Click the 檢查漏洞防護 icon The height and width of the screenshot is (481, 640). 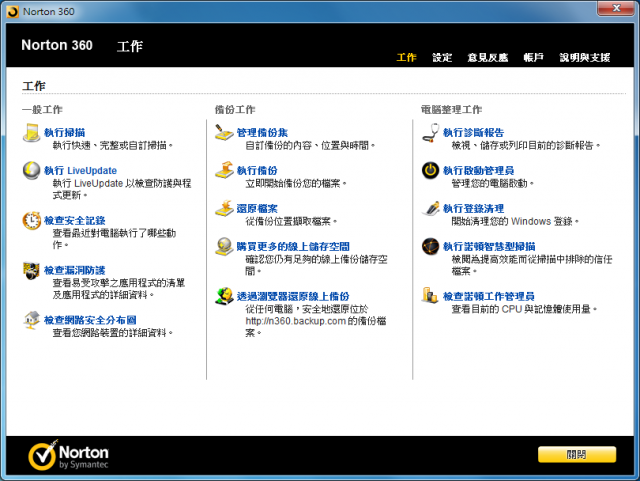pos(31,271)
